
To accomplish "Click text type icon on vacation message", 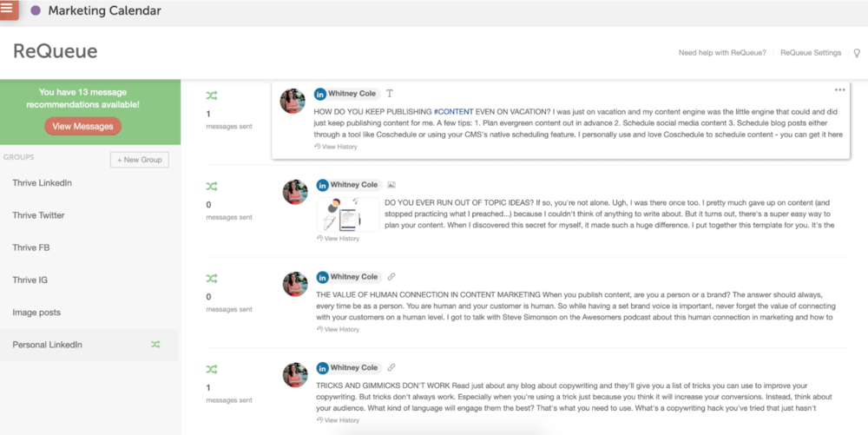I will (x=390, y=94).
